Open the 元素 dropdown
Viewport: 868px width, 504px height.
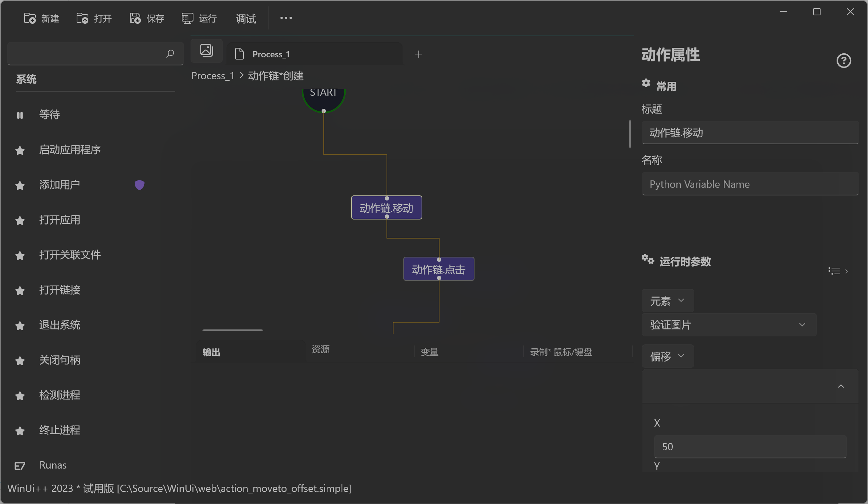click(x=667, y=301)
